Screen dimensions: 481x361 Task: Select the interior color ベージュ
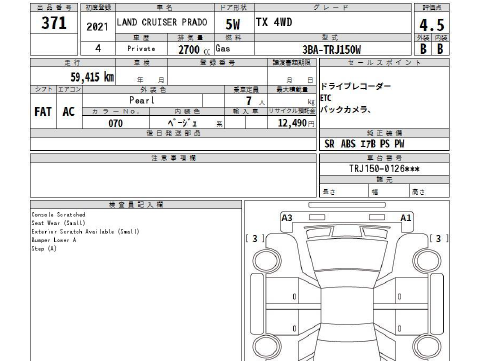pyautogui.click(x=182, y=123)
